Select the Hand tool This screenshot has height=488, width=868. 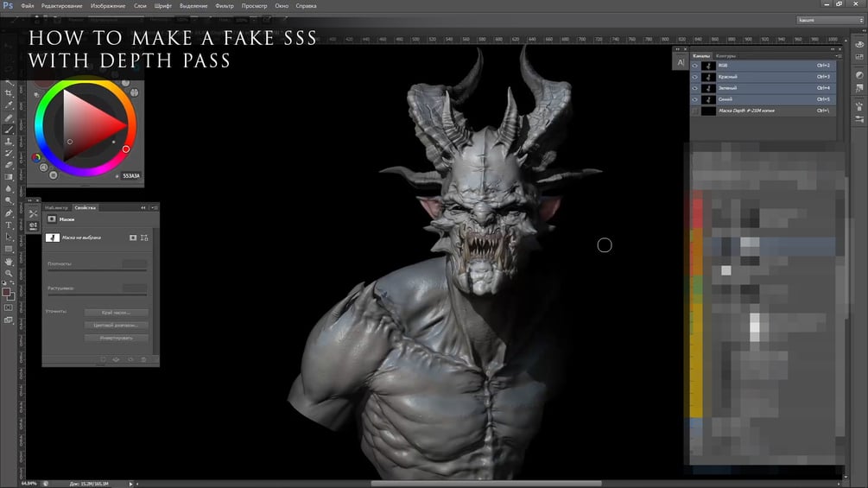tap(9, 261)
